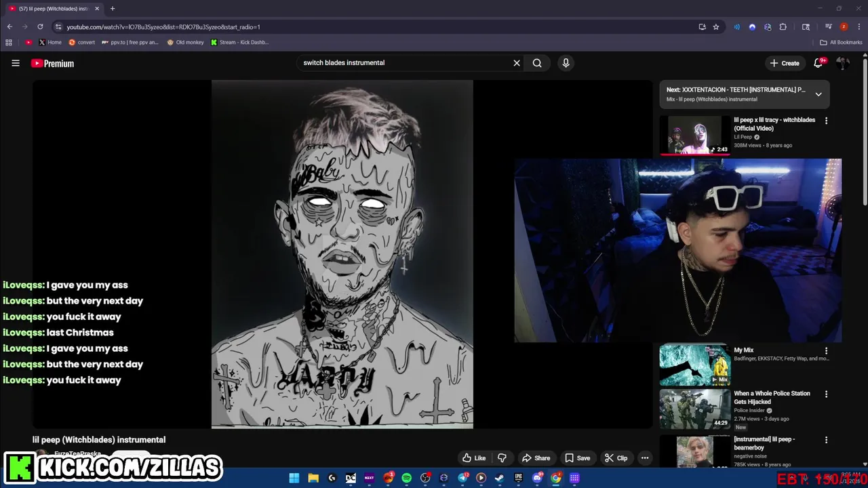Image resolution: width=868 pixels, height=488 pixels.
Task: Dislike the video with thumbs down
Action: (502, 458)
